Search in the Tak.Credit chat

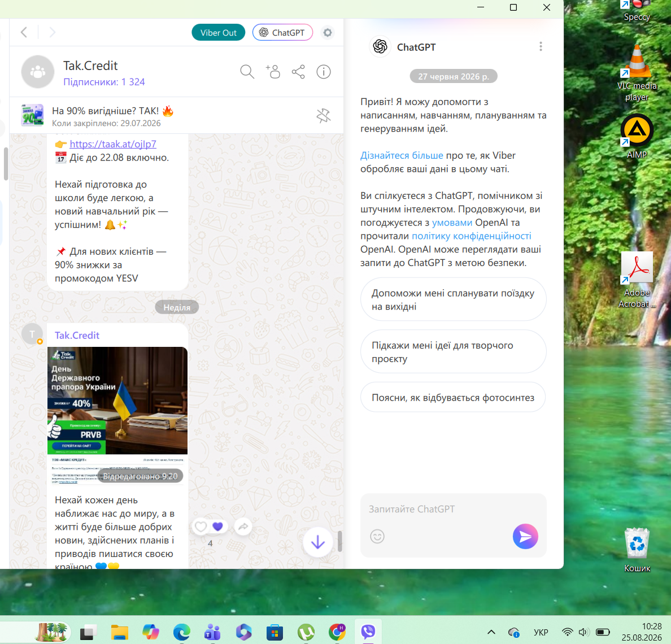tap(247, 71)
